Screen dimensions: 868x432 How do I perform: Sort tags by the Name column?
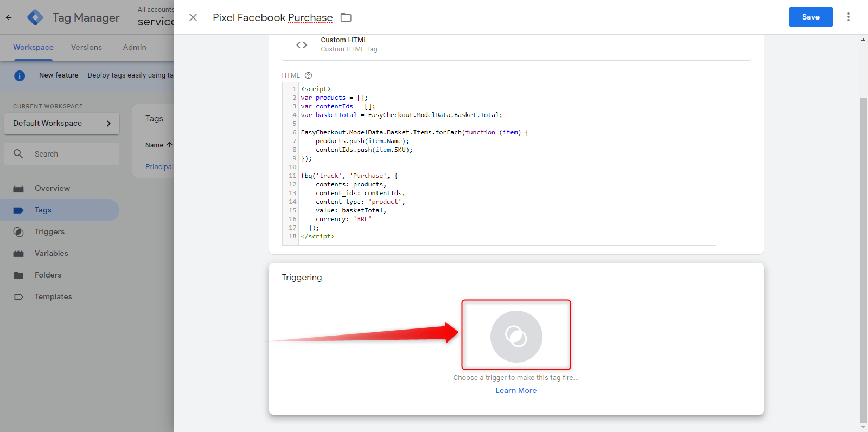[158, 145]
